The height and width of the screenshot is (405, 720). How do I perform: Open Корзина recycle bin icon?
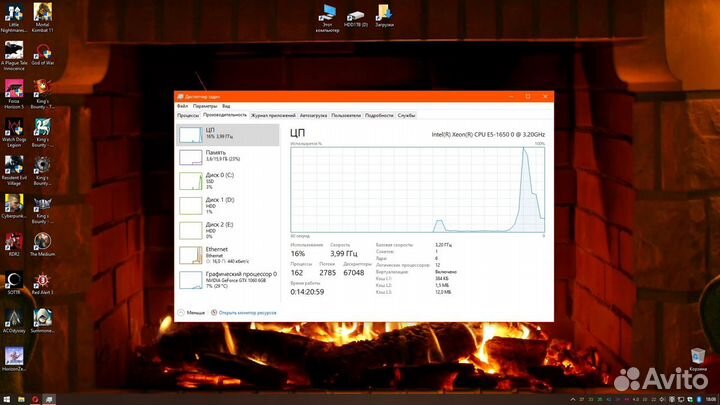click(698, 359)
